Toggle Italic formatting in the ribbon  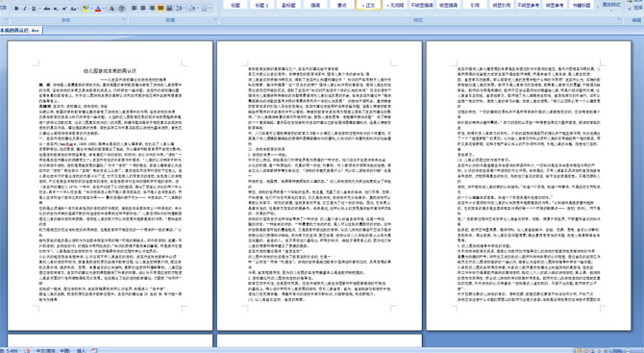[x=25, y=9]
